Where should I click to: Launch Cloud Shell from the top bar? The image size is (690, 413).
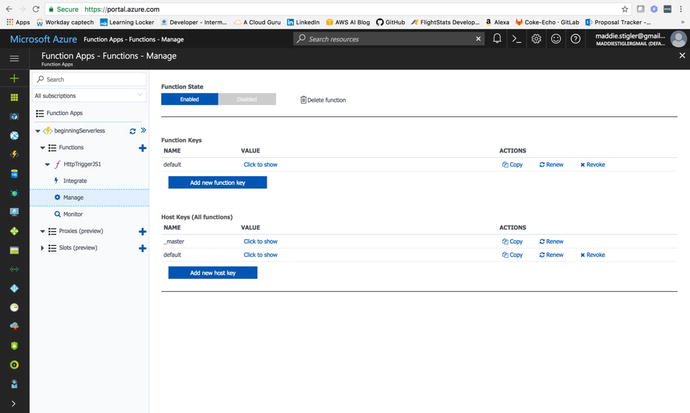[517, 39]
